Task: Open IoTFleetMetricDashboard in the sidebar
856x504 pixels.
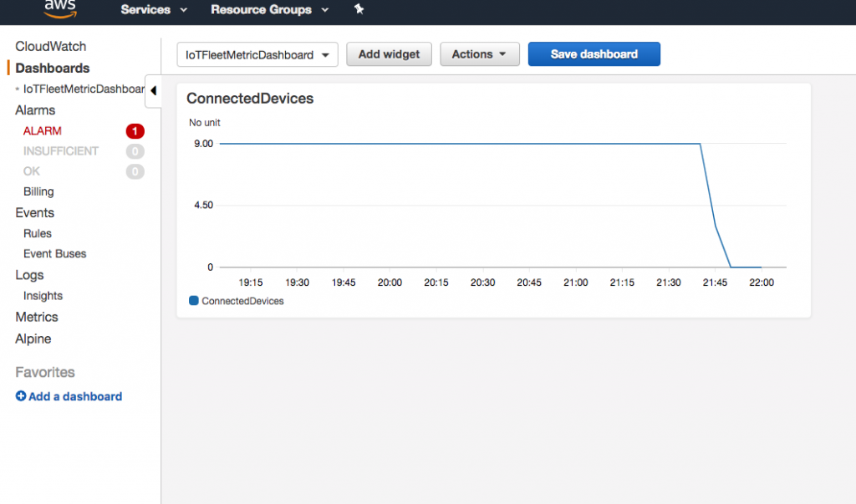Action: [84, 89]
